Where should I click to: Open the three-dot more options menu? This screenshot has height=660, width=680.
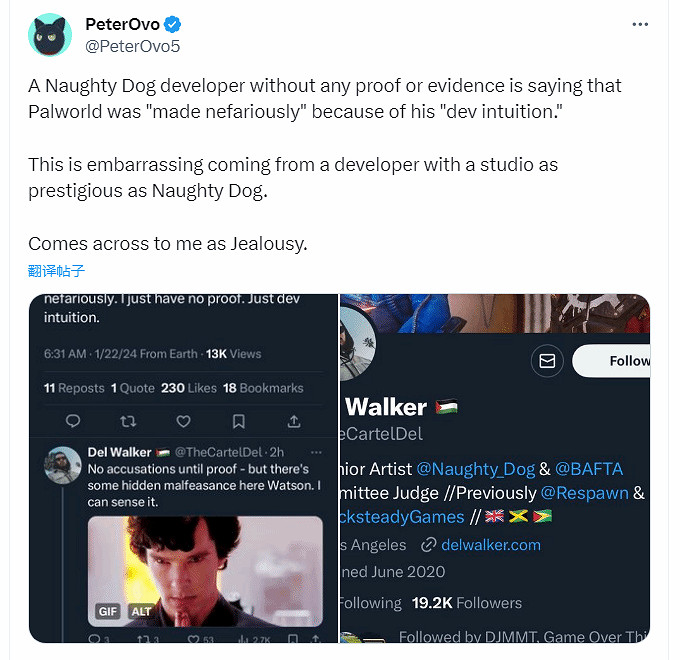(x=643, y=24)
